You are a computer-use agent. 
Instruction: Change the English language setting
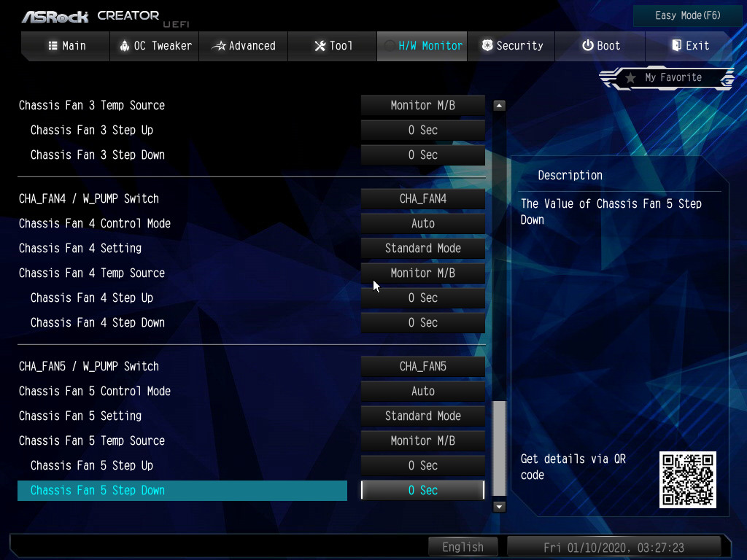coord(462,547)
